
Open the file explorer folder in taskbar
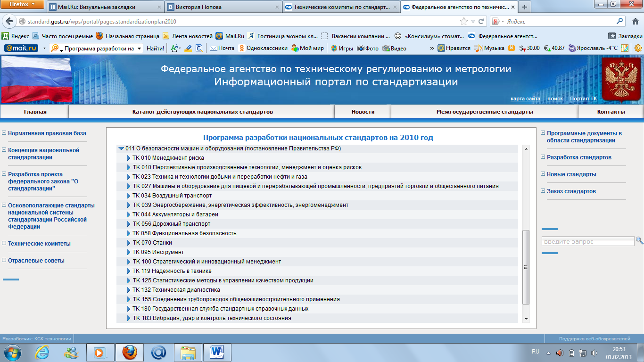[188, 352]
